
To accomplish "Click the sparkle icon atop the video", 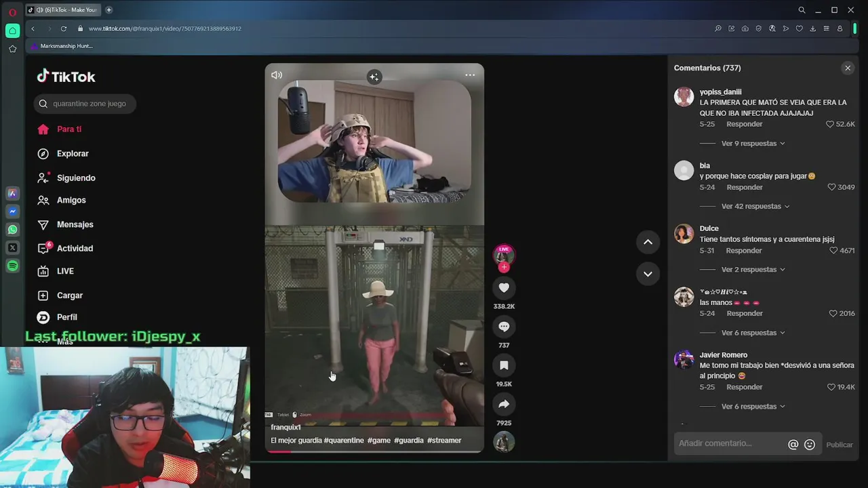I will 374,77.
